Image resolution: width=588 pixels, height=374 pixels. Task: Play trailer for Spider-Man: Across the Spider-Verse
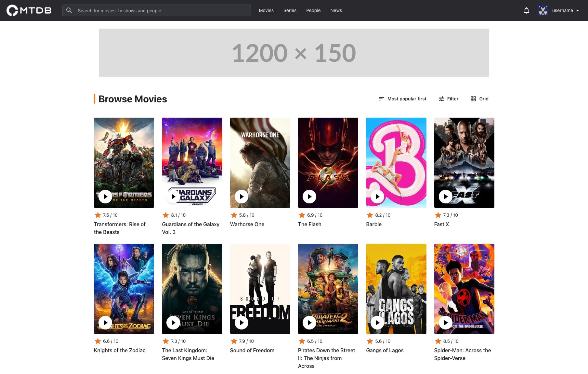click(446, 323)
